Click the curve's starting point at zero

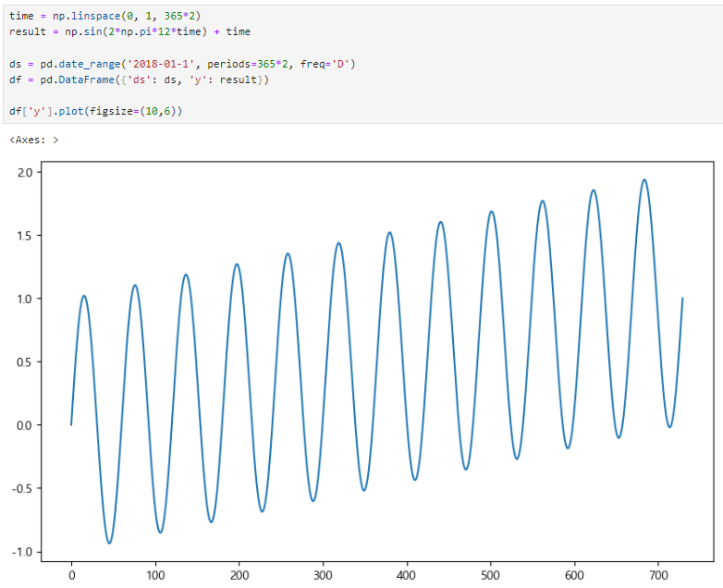coord(71,424)
